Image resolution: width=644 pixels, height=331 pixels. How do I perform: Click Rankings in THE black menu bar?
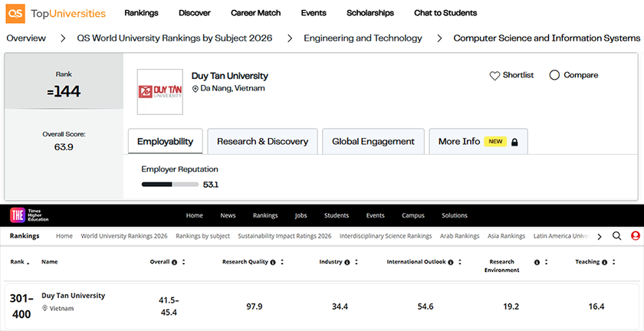(x=265, y=215)
